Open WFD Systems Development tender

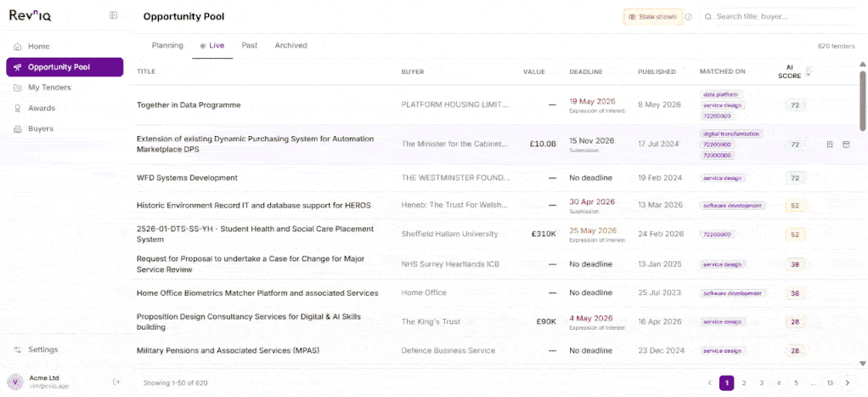pyautogui.click(x=187, y=178)
